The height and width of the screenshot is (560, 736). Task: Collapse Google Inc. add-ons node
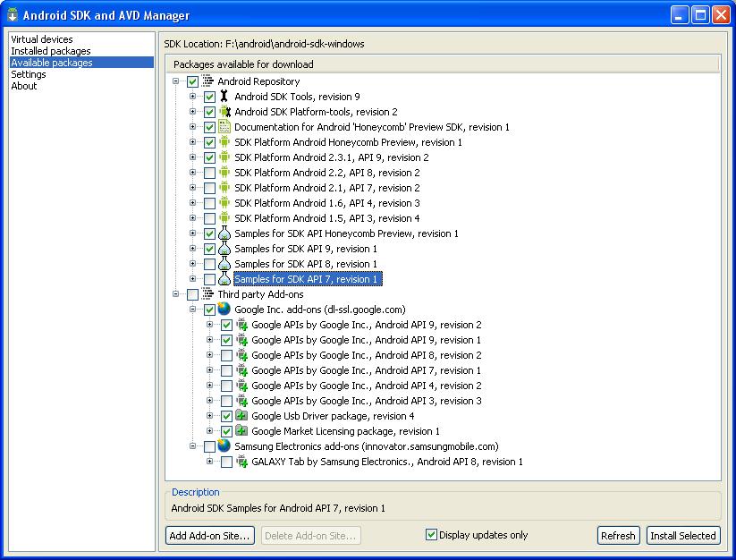[x=192, y=309]
